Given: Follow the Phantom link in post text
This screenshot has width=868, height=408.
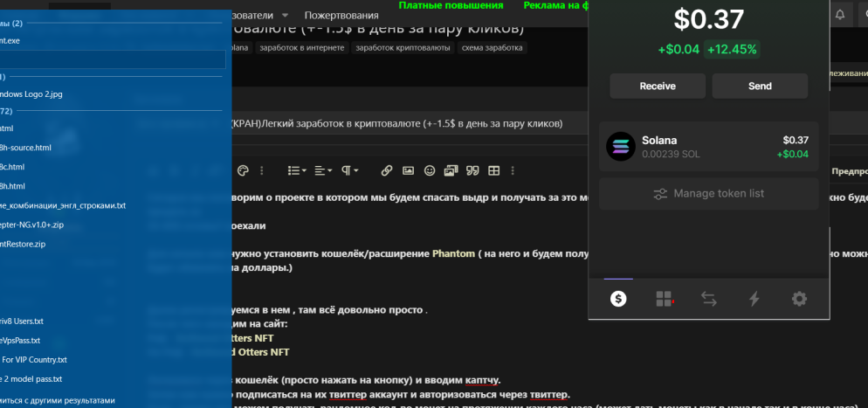Looking at the screenshot, I should click(x=453, y=254).
